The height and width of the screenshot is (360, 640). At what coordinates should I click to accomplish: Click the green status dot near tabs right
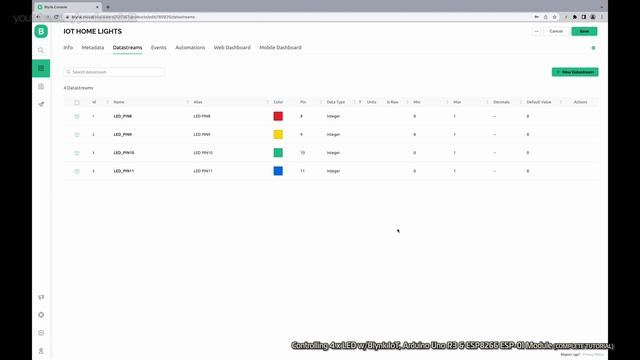point(593,48)
